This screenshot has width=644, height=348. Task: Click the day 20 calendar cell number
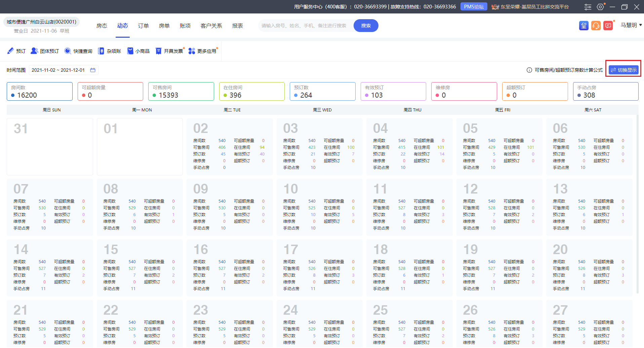pyautogui.click(x=560, y=250)
